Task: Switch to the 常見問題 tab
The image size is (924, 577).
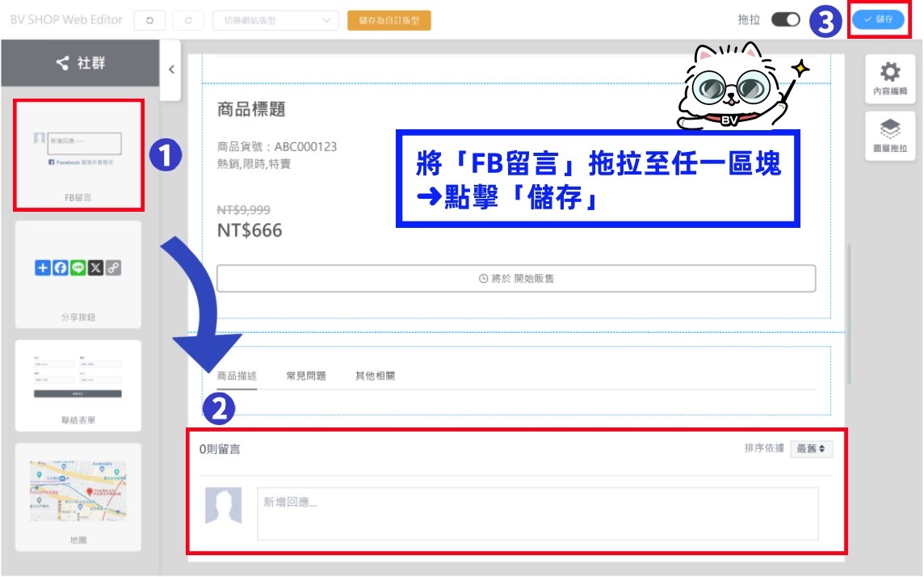Action: click(306, 376)
